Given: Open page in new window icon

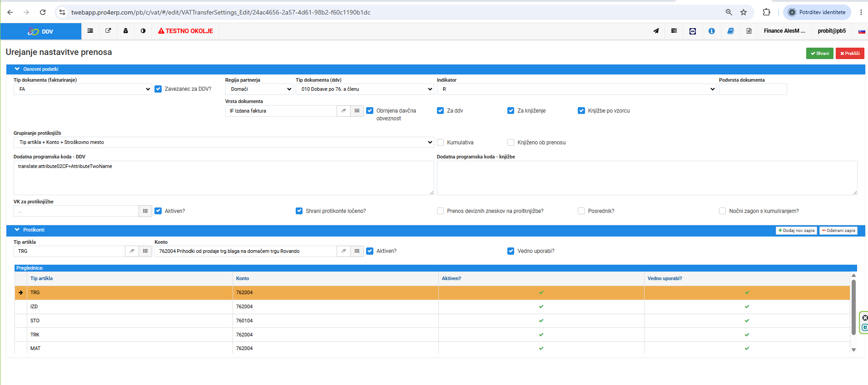Looking at the screenshot, I should [108, 31].
